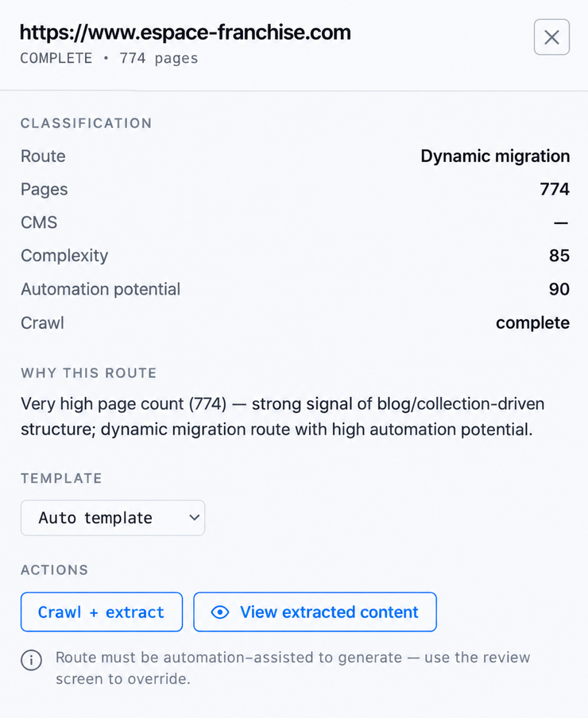
Task: Click the TEMPLATE section heading
Action: coord(61,478)
